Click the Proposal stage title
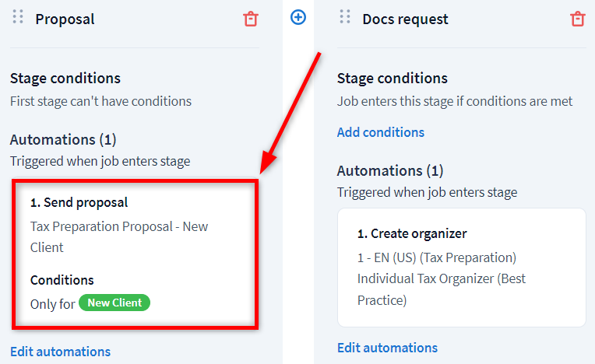Screen dimensions: 595x364 (x=65, y=19)
